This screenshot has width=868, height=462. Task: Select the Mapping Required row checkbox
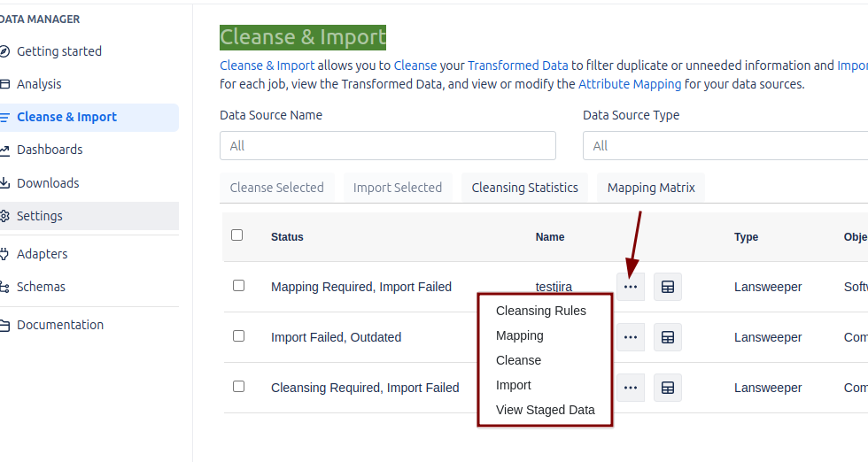click(238, 286)
